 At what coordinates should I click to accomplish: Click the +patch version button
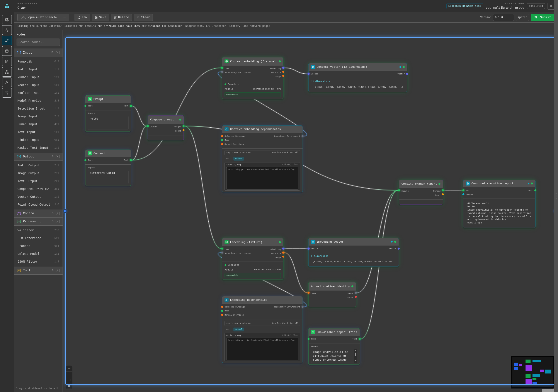[522, 17]
